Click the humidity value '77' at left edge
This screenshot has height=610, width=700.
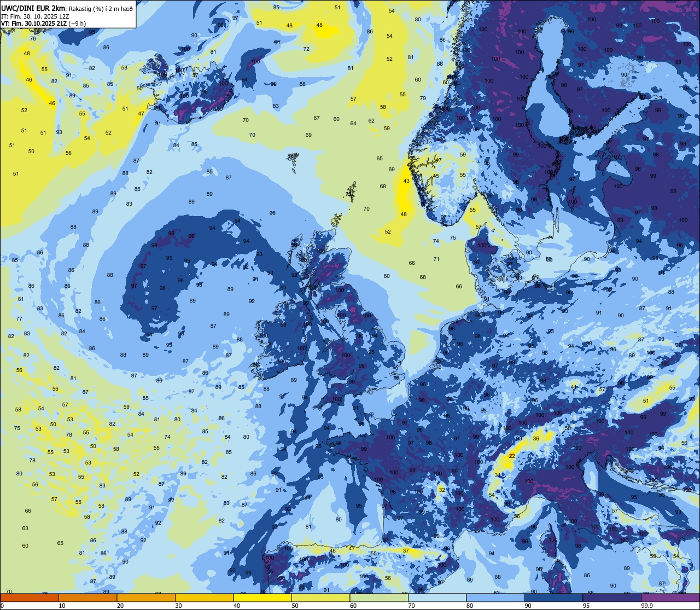pyautogui.click(x=19, y=319)
